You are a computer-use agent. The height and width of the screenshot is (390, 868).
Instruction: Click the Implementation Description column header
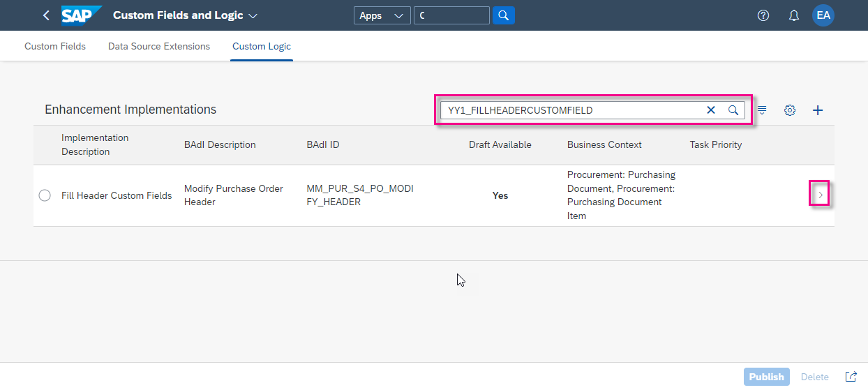[95, 144]
